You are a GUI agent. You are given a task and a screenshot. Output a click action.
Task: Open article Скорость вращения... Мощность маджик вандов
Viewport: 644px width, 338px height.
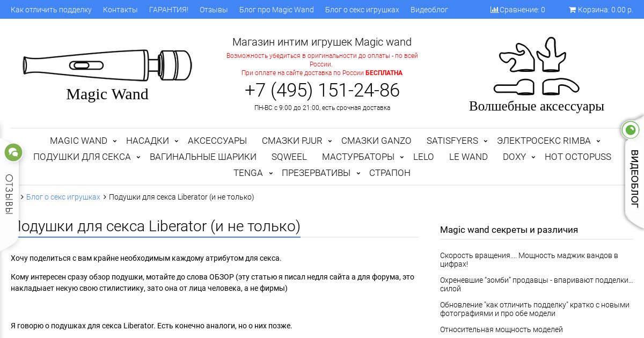pyautogui.click(x=529, y=260)
